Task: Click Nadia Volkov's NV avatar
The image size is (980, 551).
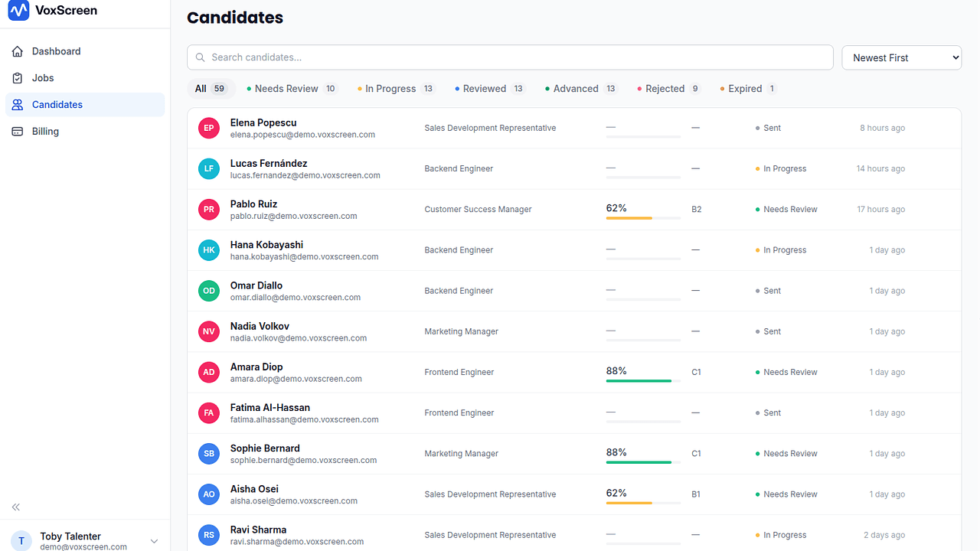Action: (209, 331)
